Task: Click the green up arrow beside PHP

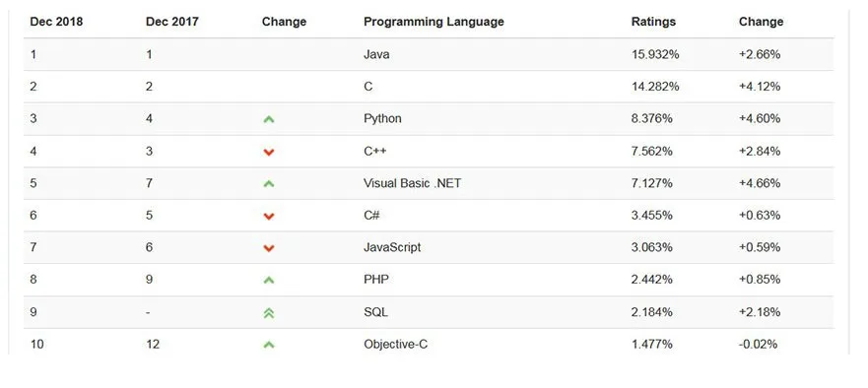Action: pos(269,281)
